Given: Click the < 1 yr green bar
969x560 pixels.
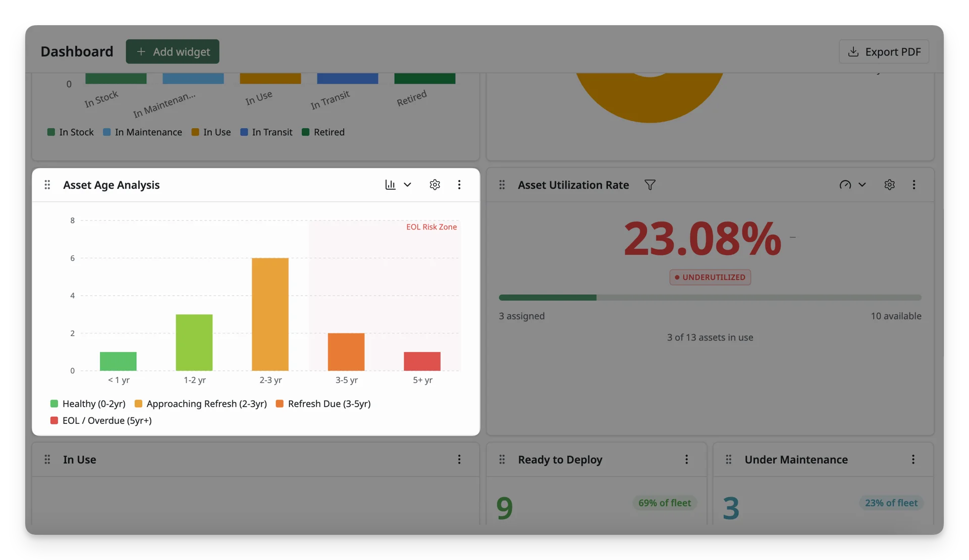Looking at the screenshot, I should pyautogui.click(x=118, y=361).
